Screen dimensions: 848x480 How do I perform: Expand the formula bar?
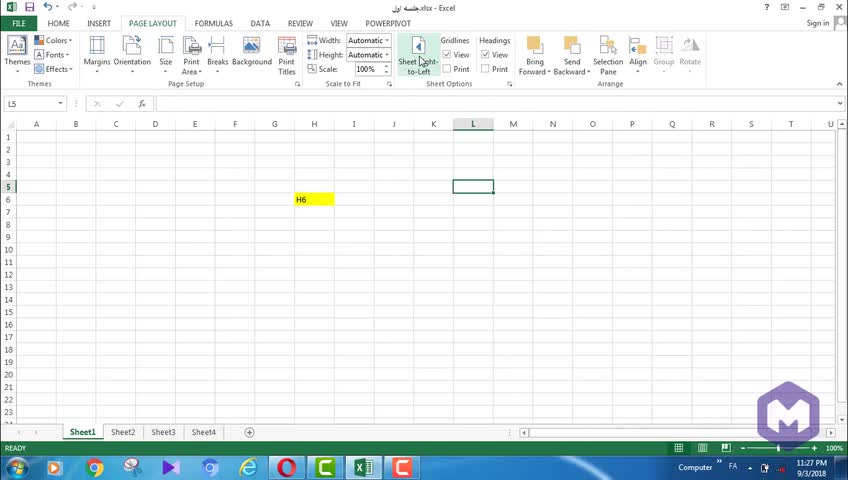(x=839, y=103)
